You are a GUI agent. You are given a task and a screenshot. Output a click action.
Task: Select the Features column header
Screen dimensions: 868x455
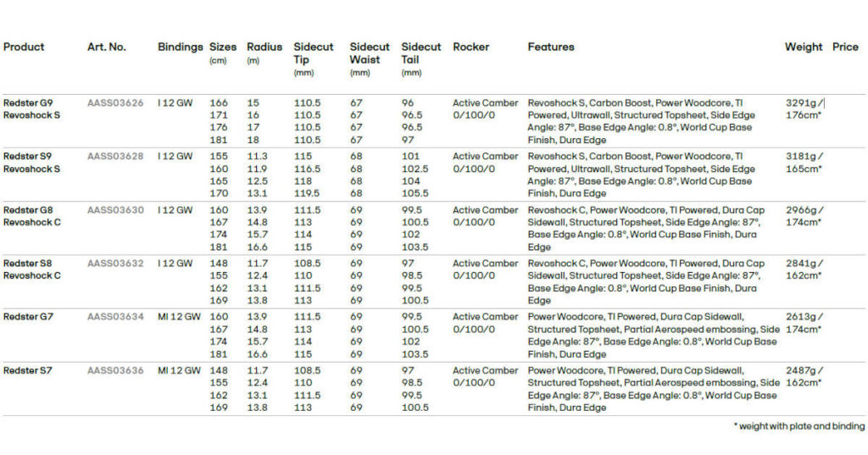click(x=551, y=47)
